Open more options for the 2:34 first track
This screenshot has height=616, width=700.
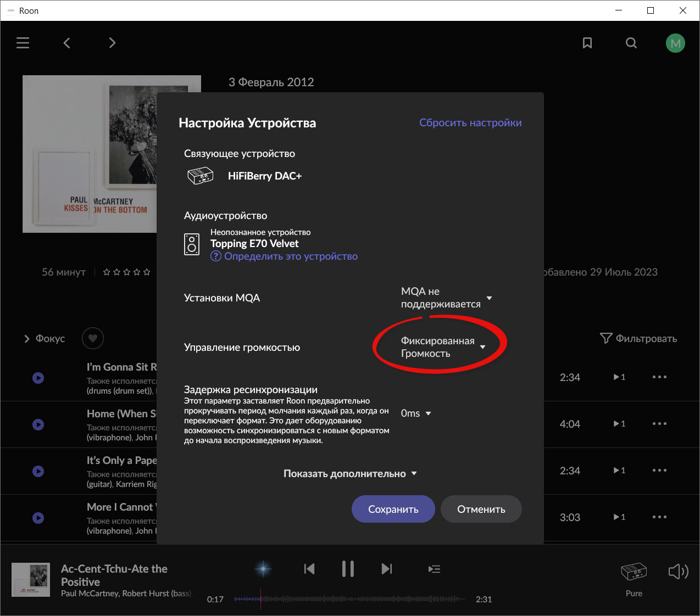click(659, 377)
